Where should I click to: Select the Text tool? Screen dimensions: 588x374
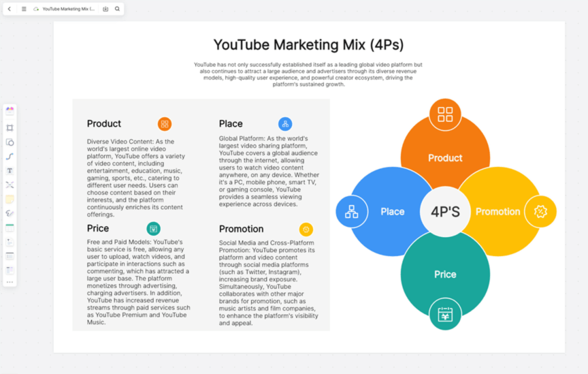10,171
